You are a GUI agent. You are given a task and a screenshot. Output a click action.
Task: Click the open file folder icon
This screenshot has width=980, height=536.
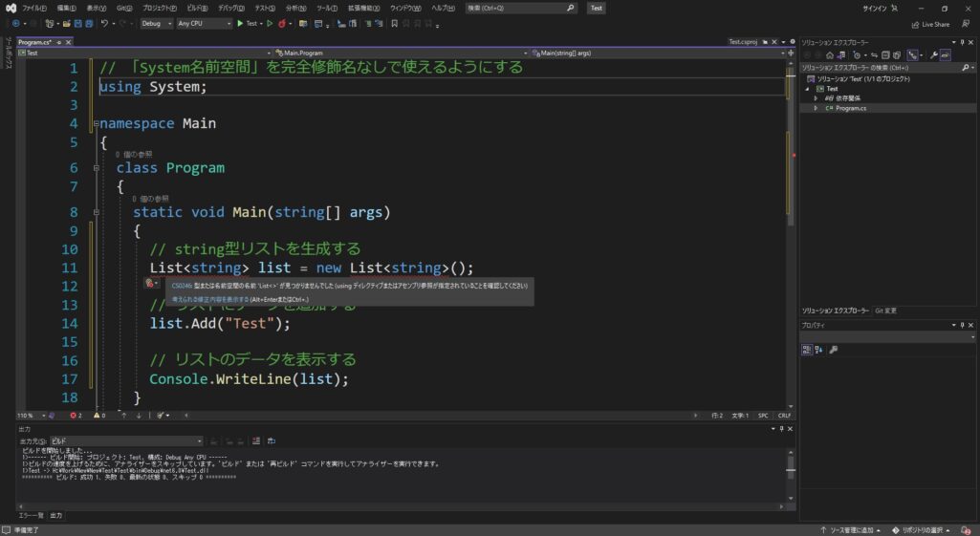[x=66, y=23]
